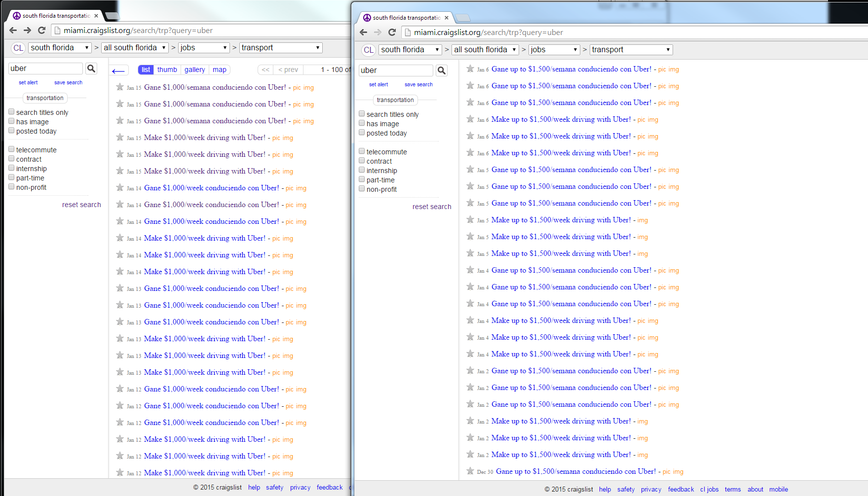Check posted today in left window
The image size is (868, 496).
point(11,131)
